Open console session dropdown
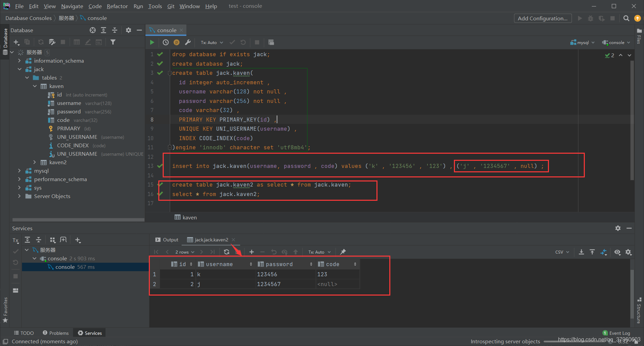This screenshot has width=644, height=346. coord(616,42)
